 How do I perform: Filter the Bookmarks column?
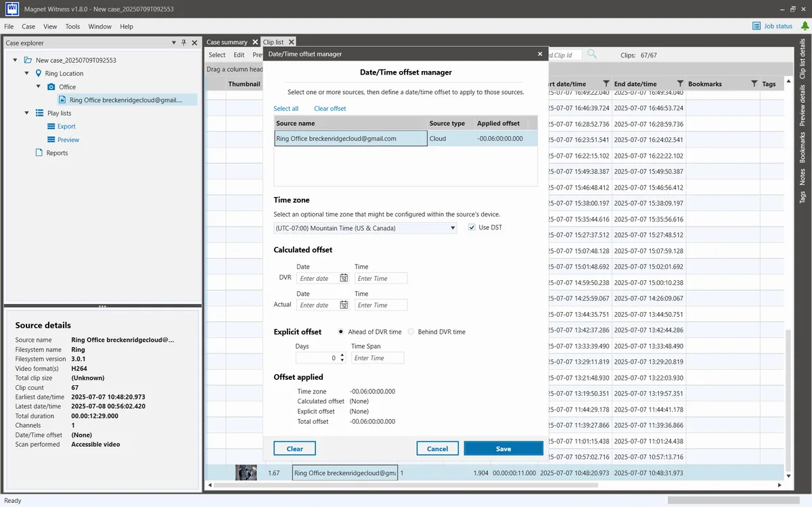(x=754, y=84)
